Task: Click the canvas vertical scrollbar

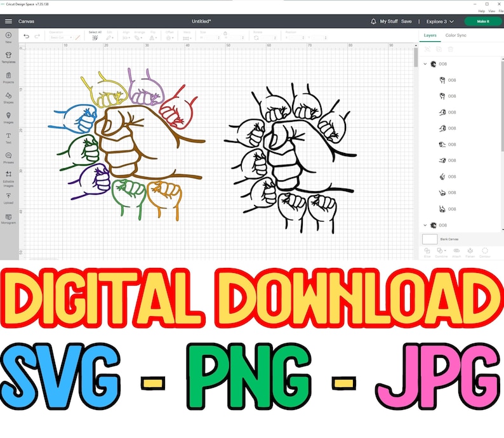Action: pos(416,58)
